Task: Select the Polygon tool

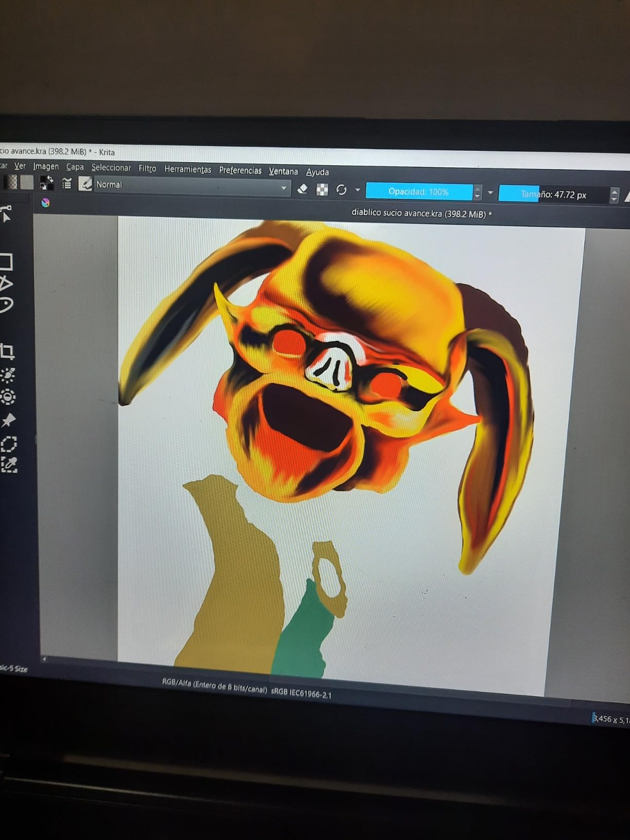Action: tap(6, 283)
